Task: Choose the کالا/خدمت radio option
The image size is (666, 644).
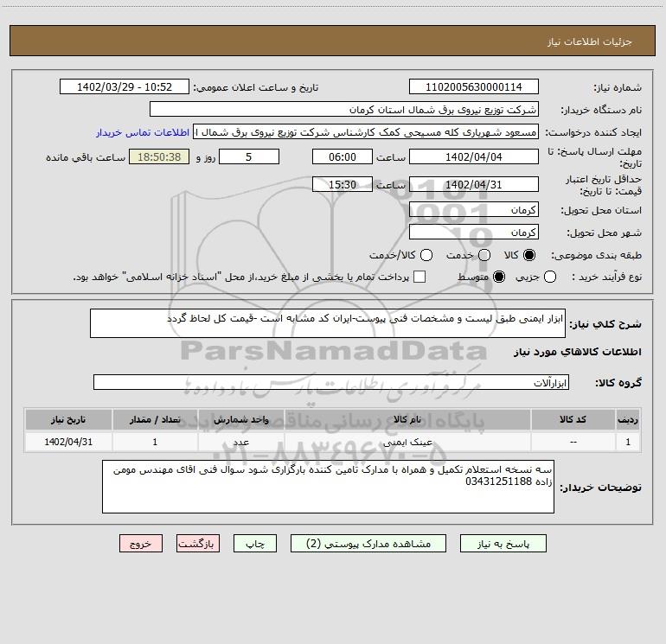Action: tap(424, 255)
